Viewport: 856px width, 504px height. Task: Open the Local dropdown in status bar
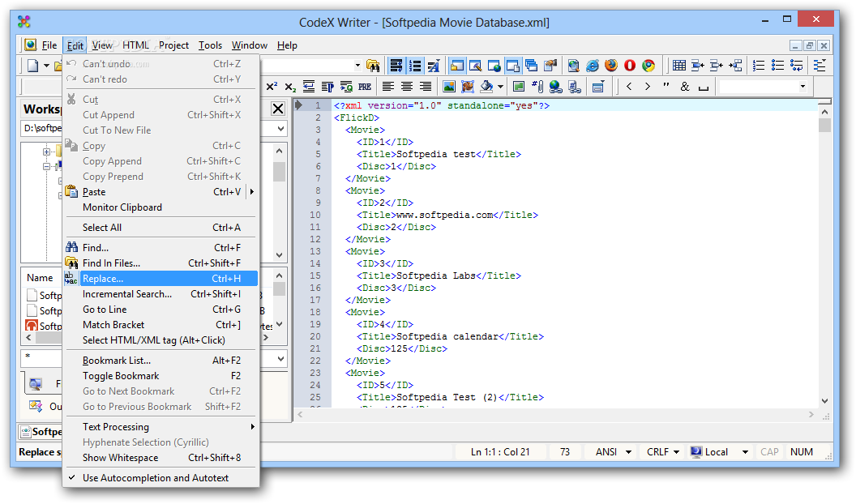pos(745,452)
